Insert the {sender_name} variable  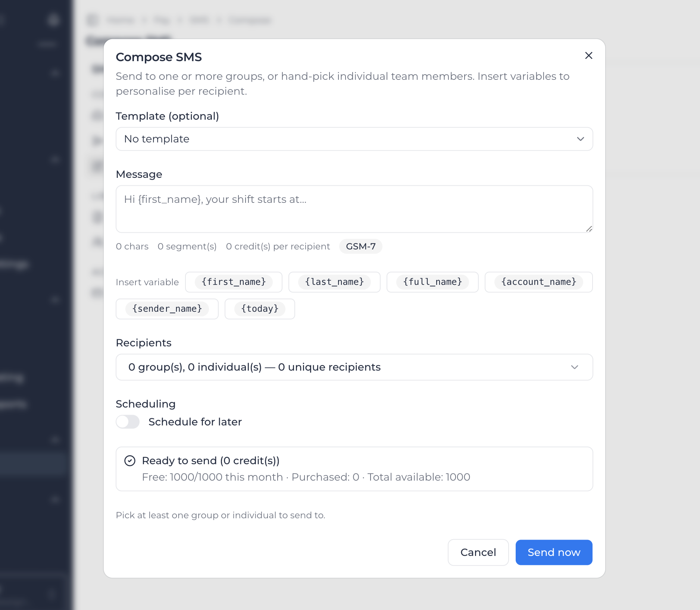coord(167,309)
